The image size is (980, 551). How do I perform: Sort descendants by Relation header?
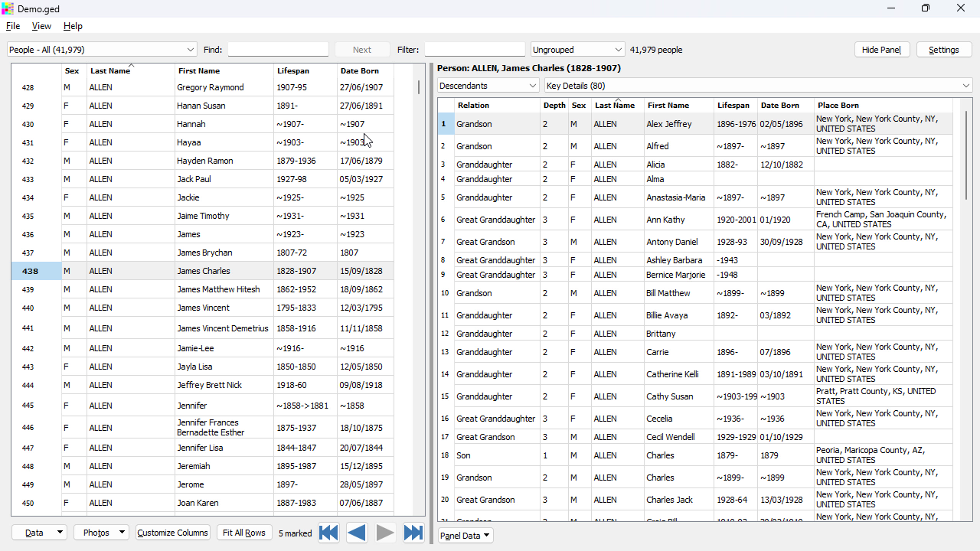[x=497, y=106]
